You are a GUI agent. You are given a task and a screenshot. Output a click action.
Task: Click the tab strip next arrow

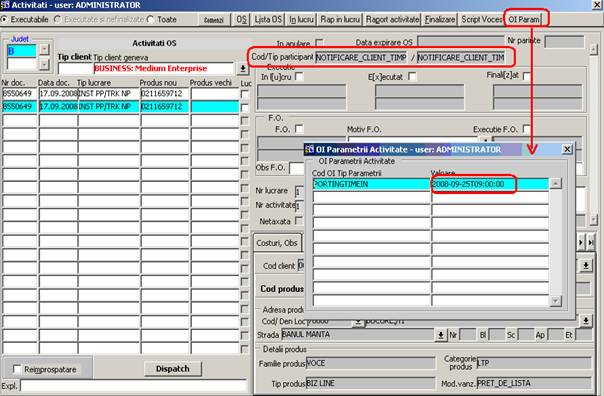click(581, 243)
